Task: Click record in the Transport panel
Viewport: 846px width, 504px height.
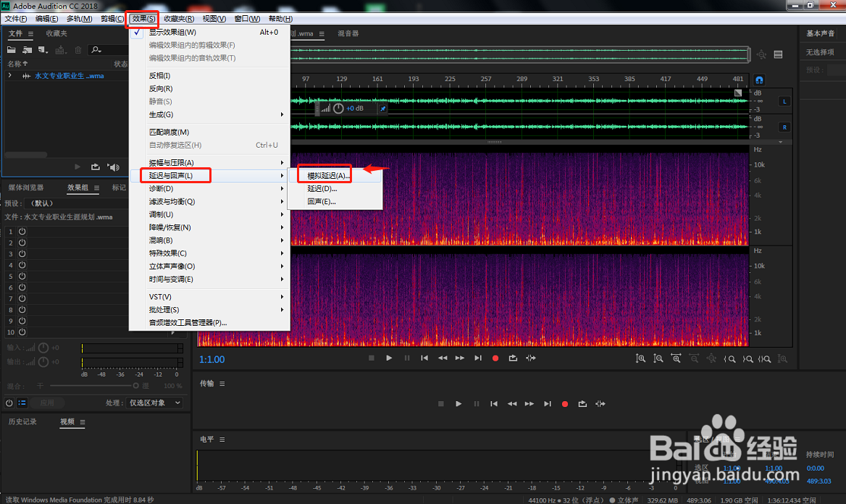Action: (565, 403)
